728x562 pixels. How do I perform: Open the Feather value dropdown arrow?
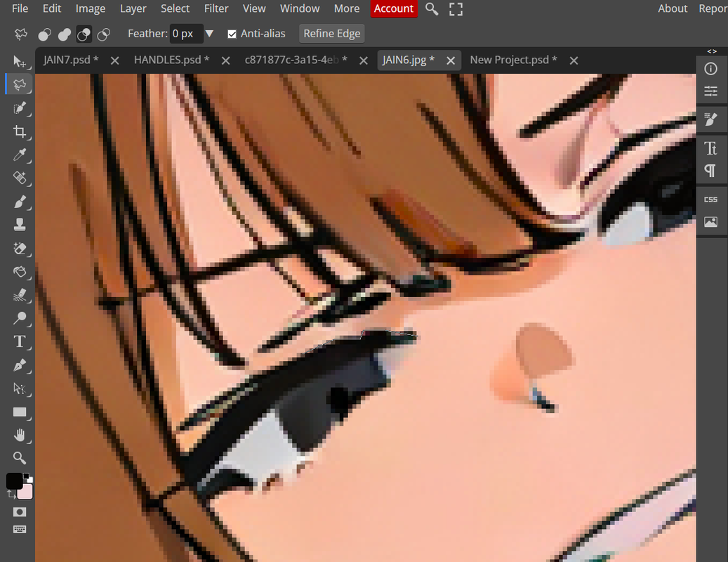[209, 34]
